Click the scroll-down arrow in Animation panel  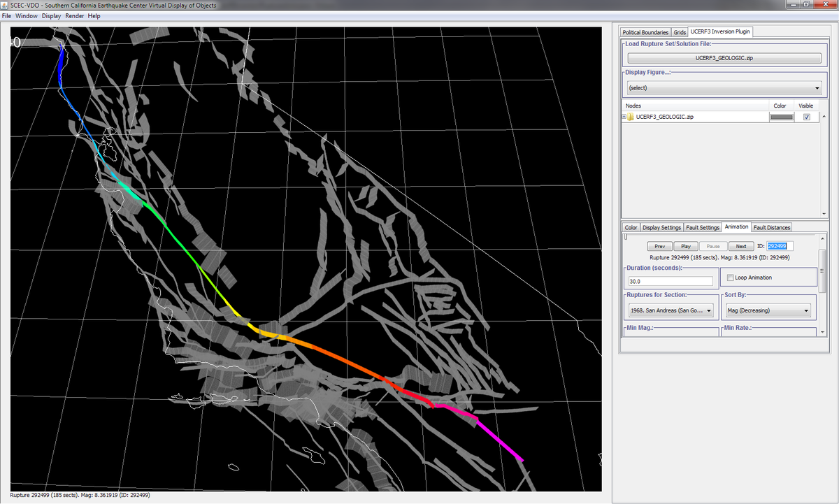pos(822,333)
